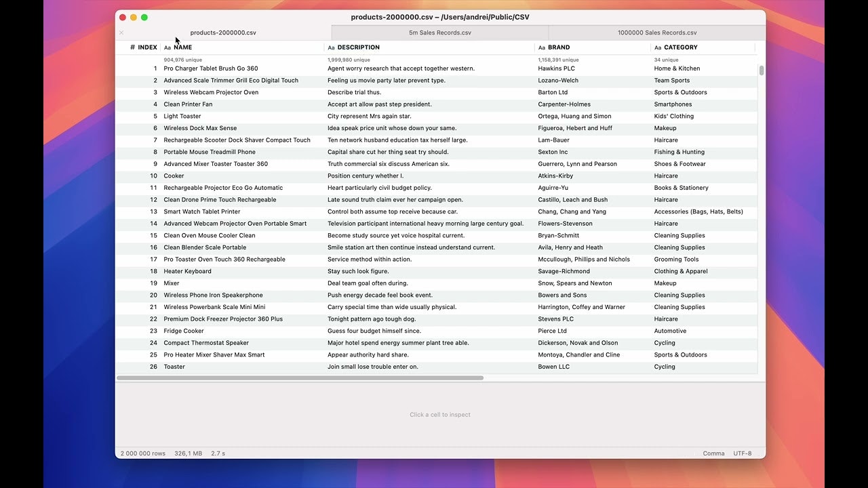Click the "Aa" type icon on the BRAND column
The width and height of the screenshot is (868, 488).
(542, 47)
